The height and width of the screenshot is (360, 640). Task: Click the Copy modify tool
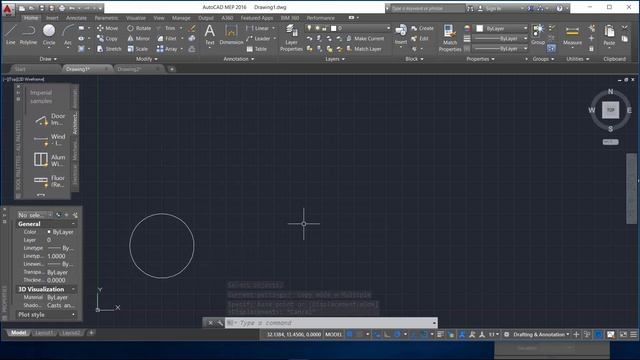pyautogui.click(x=107, y=38)
